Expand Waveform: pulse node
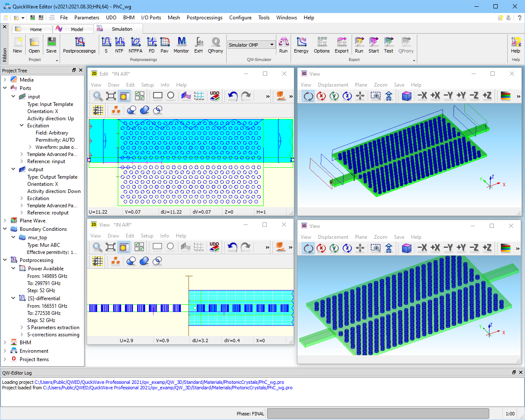The width and height of the screenshot is (525, 420). [30, 147]
